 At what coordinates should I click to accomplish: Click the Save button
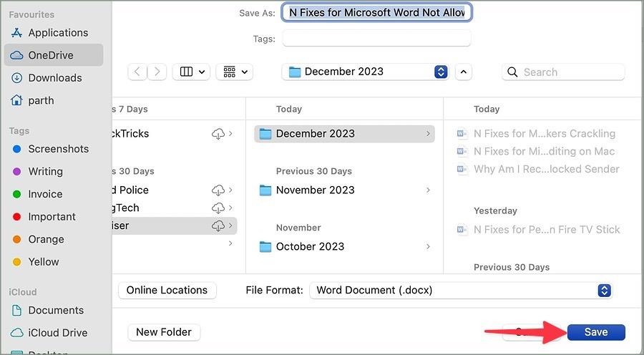(x=596, y=332)
